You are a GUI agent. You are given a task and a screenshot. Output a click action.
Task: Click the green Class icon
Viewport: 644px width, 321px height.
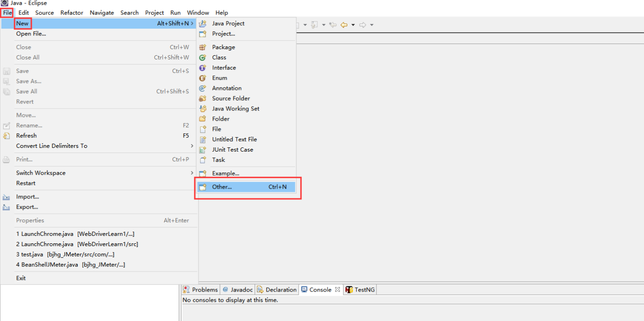[x=203, y=58]
